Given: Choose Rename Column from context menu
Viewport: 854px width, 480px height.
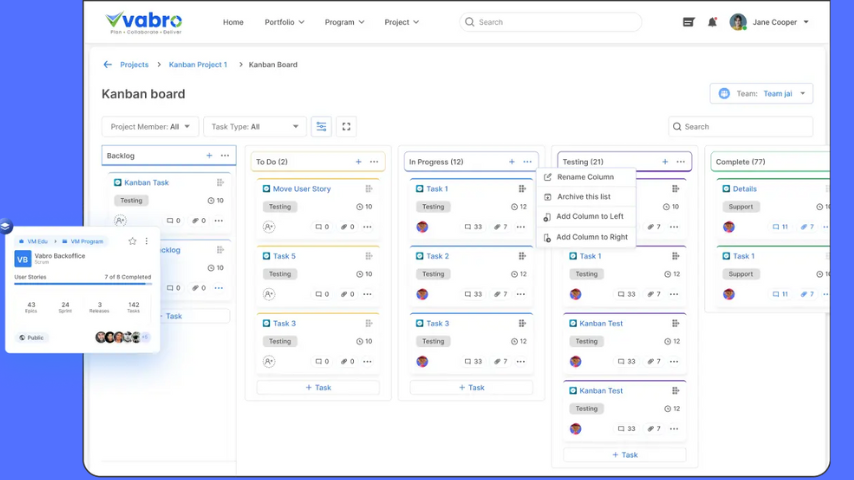Looking at the screenshot, I should 586,177.
